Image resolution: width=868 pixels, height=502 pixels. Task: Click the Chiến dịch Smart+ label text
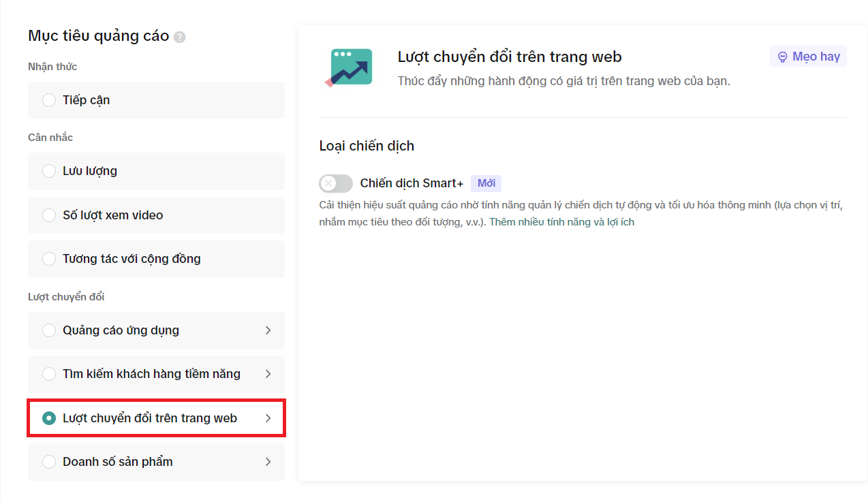point(412,183)
